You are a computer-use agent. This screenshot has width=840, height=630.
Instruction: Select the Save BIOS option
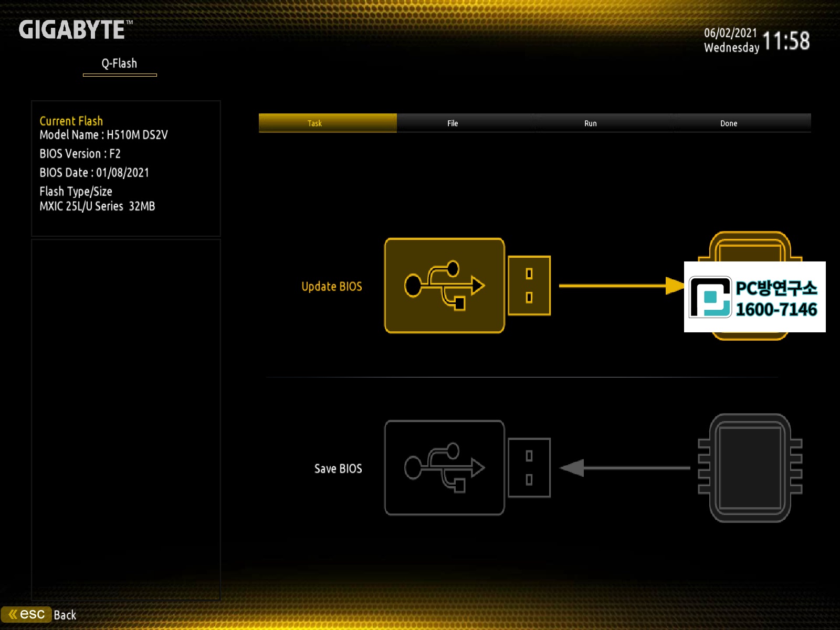pos(338,468)
